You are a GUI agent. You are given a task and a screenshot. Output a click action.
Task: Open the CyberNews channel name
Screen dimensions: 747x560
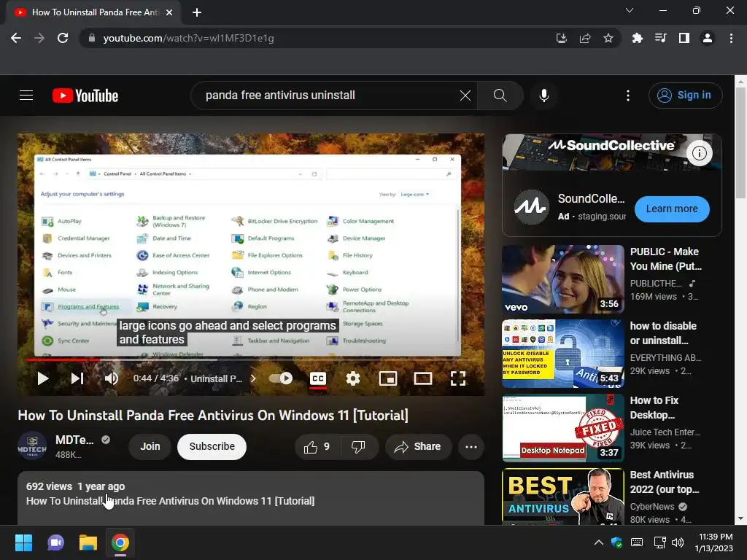click(652, 507)
